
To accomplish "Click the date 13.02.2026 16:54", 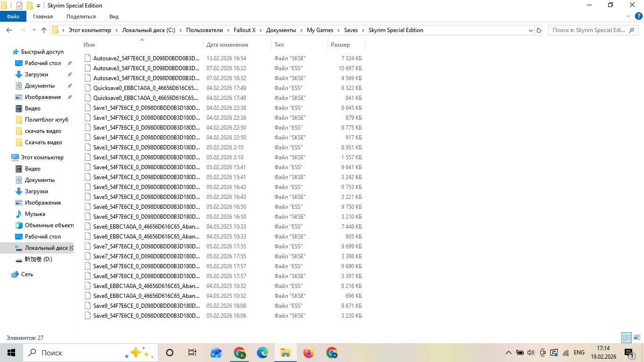I will (226, 58).
